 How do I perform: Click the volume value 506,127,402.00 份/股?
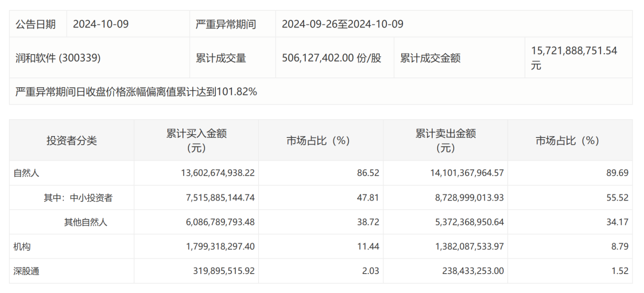tap(331, 58)
